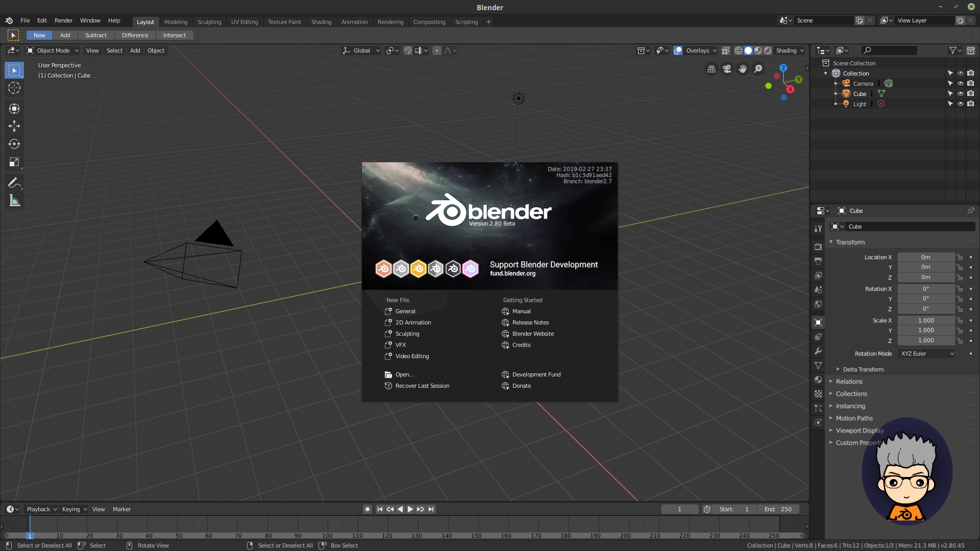
Task: Toggle camera view in viewport
Action: pos(727,69)
